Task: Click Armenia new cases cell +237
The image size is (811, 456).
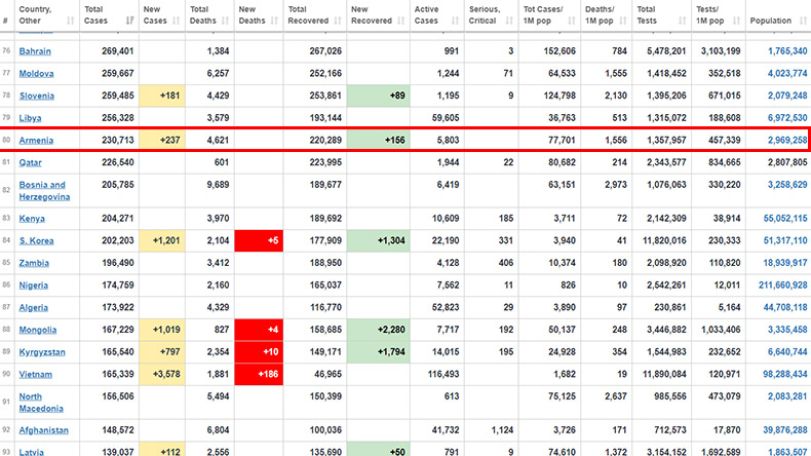Action: coord(162,140)
